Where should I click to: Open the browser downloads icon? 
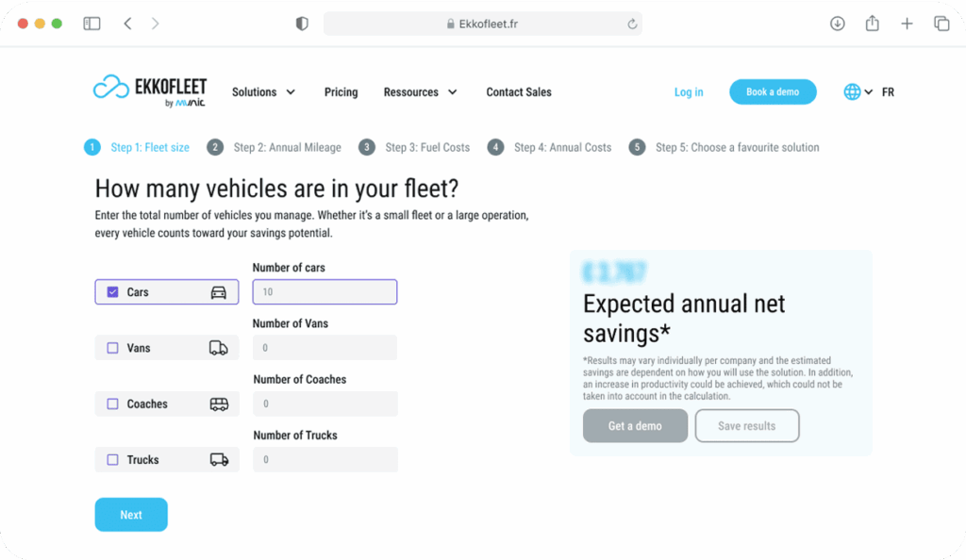[x=838, y=24]
